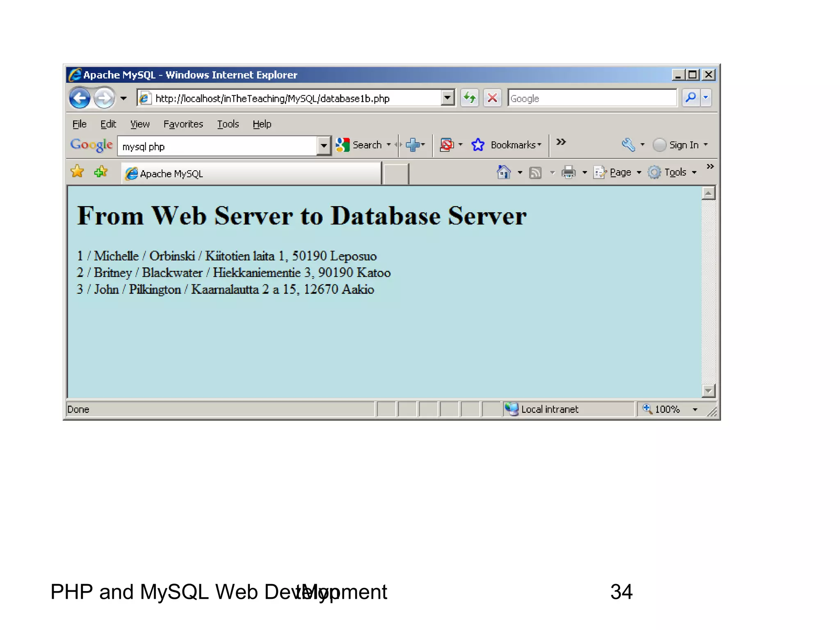Minimize the Internet Explorer window
Viewport: 840px width, 630px height.
coord(678,75)
